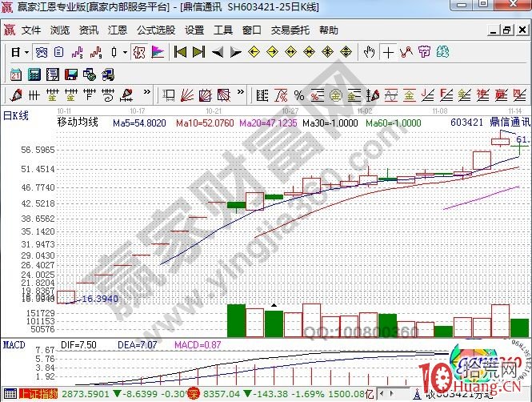
Task: Open the 工具 menu
Action: click(223, 30)
